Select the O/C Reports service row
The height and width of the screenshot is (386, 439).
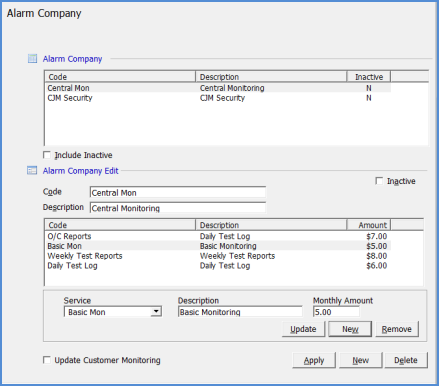tap(218, 236)
